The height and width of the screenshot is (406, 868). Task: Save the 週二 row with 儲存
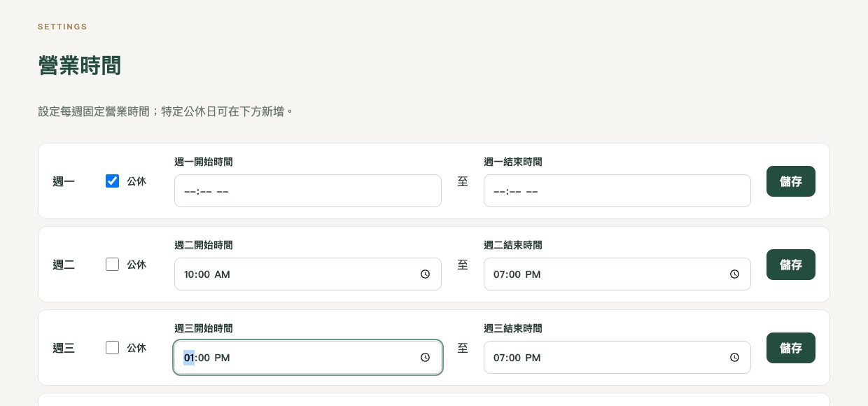(791, 265)
